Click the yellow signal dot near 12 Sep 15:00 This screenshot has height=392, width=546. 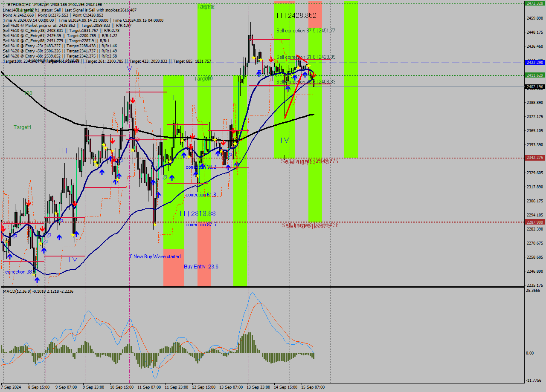[x=215, y=140]
